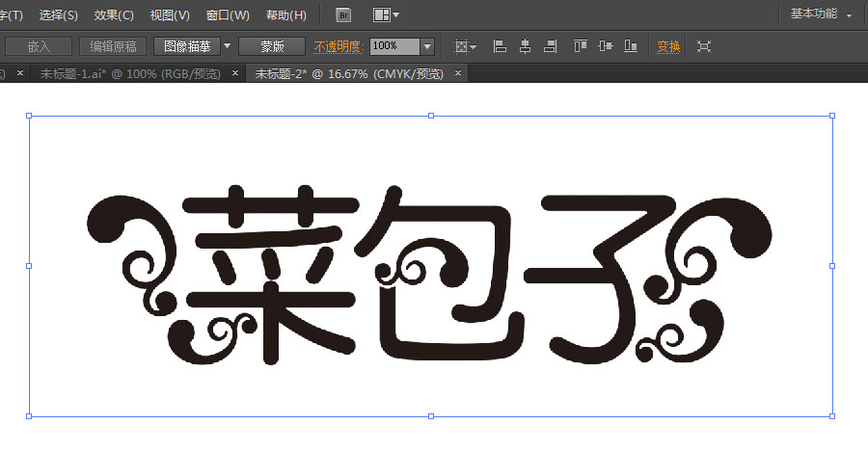868x451 pixels.
Task: Click vertical align top icon
Action: 581,46
